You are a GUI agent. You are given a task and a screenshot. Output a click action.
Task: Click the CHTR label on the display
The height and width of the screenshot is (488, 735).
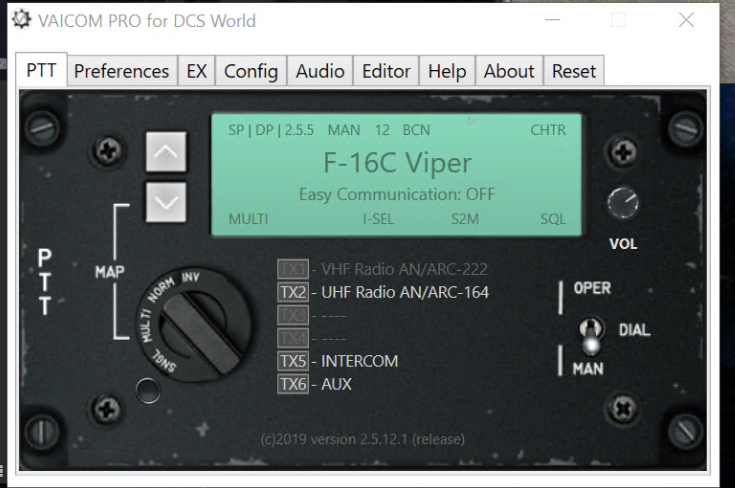548,130
